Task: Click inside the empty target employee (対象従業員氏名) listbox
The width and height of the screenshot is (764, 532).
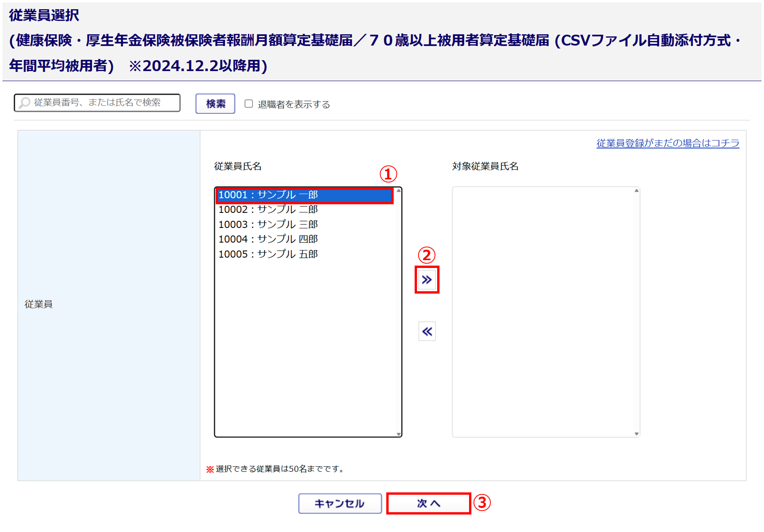Action: (544, 311)
